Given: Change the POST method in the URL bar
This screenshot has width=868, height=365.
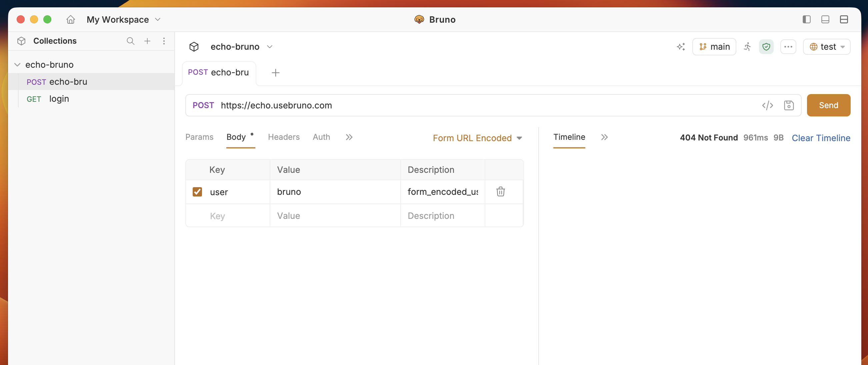Looking at the screenshot, I should (x=203, y=105).
